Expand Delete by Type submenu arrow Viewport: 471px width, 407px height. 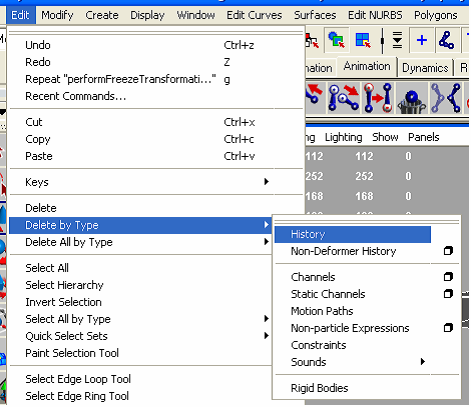[266, 225]
